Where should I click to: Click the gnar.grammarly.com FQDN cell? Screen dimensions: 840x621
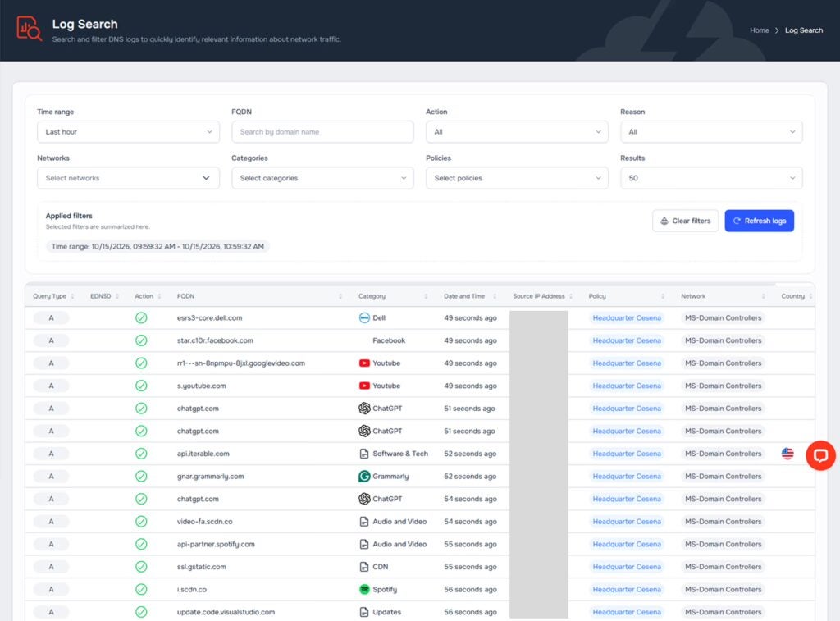[211, 477]
